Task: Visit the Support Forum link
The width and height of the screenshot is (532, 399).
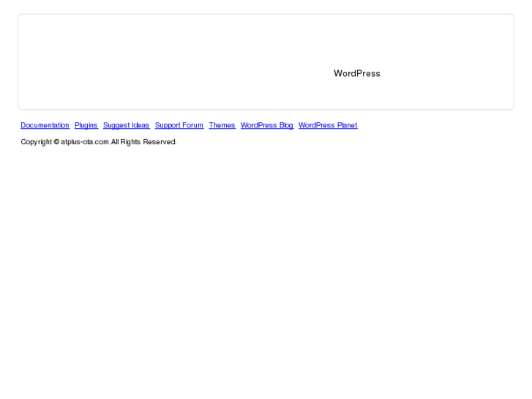Action: point(179,125)
